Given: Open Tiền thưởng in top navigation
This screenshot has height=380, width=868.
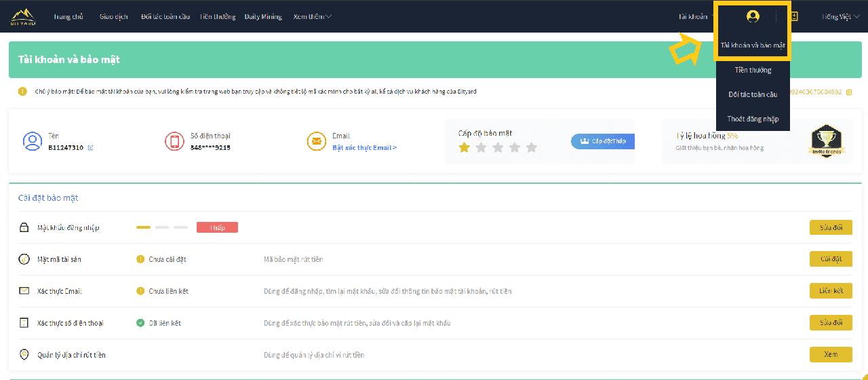Looking at the screenshot, I should coord(218,16).
